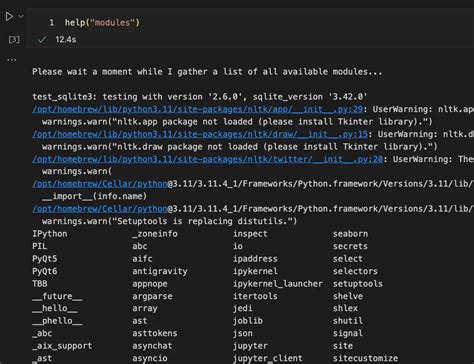Run the help("modules") cell
The width and height of the screenshot is (474, 364).
(9, 16)
